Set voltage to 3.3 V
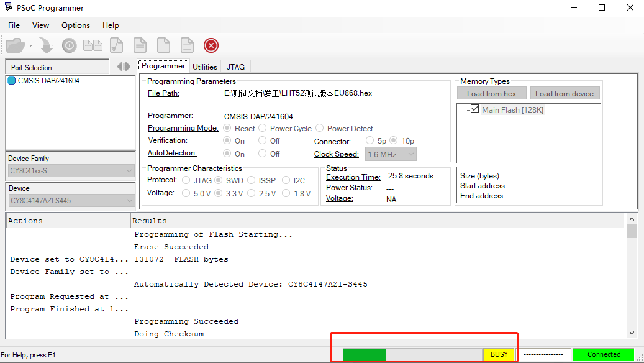 (219, 193)
